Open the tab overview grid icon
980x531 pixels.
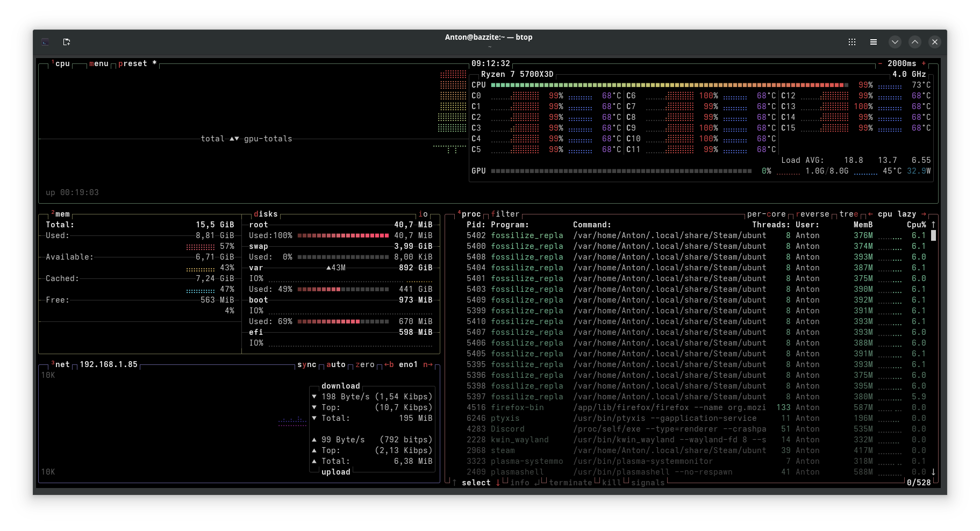(852, 42)
